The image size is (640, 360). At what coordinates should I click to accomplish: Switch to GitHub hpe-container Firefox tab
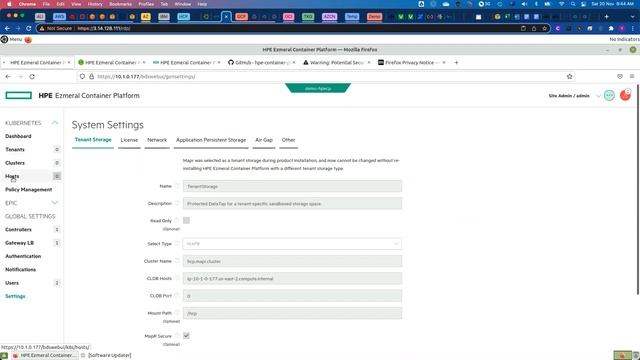tap(261, 62)
